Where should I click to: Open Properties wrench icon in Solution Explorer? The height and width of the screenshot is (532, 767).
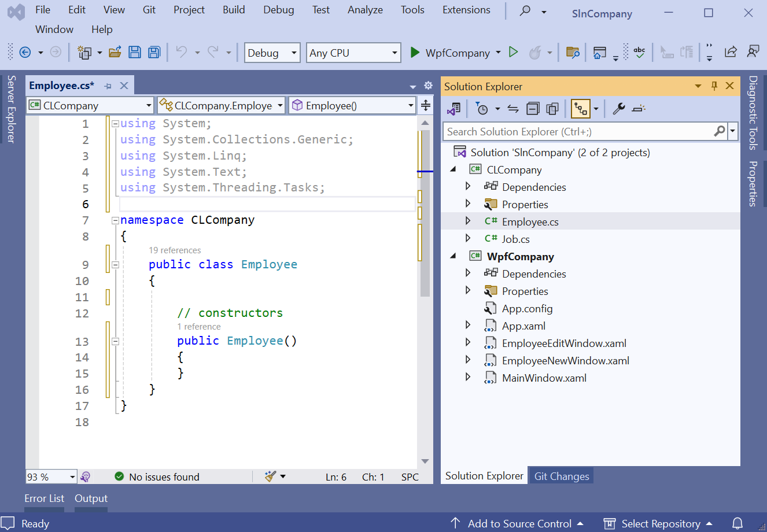(618, 108)
